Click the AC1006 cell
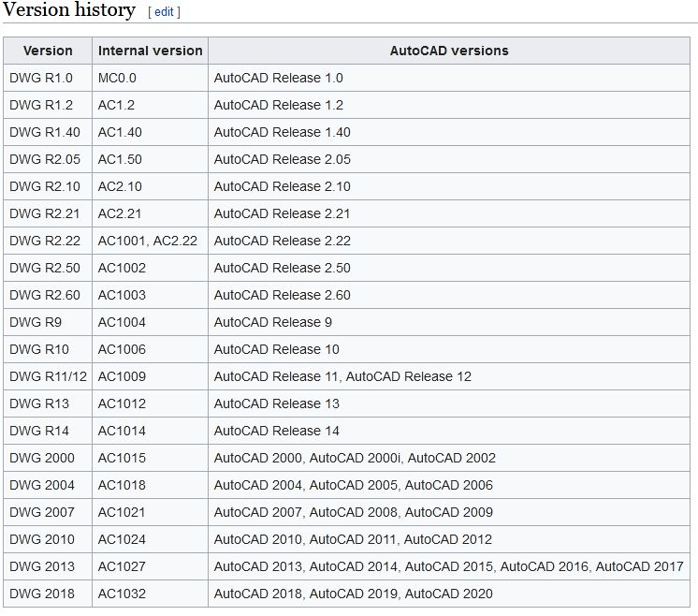Viewport: 698px width, 616px height. point(150,349)
